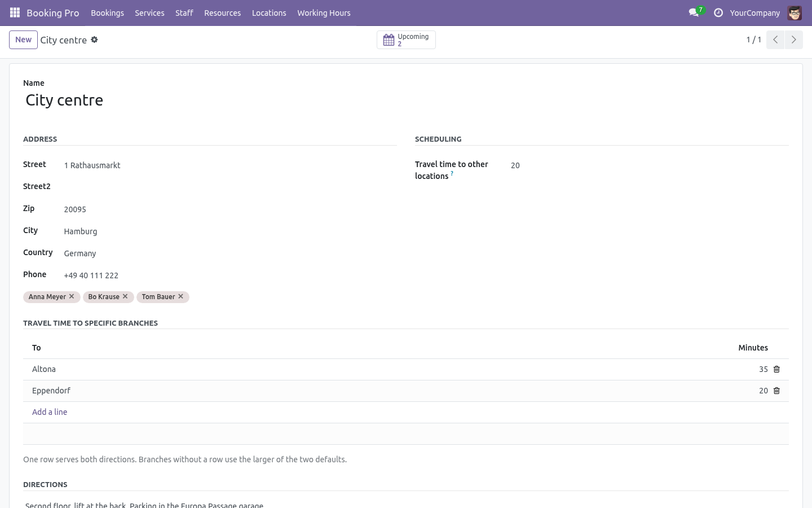Edit the Street field 1 Rathausmarkt

click(230, 165)
